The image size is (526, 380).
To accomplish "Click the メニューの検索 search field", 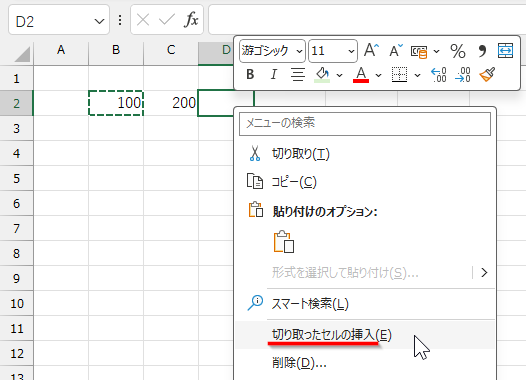I will point(365,123).
